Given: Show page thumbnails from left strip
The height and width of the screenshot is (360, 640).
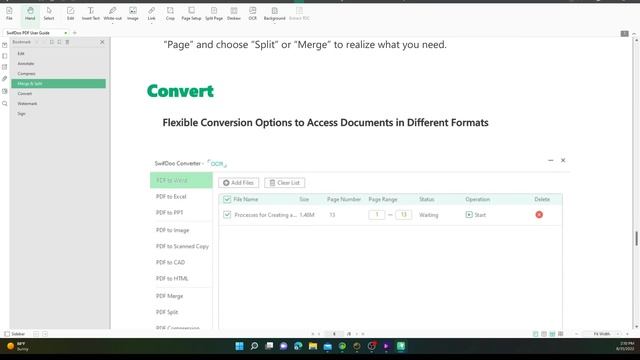Looking at the screenshot, I should tap(4, 56).
